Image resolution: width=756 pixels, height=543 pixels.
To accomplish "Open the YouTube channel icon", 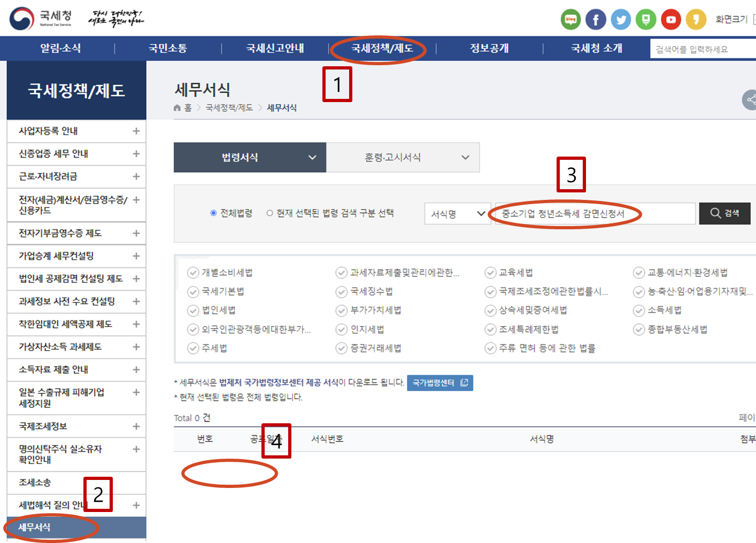I will pyautogui.click(x=671, y=19).
